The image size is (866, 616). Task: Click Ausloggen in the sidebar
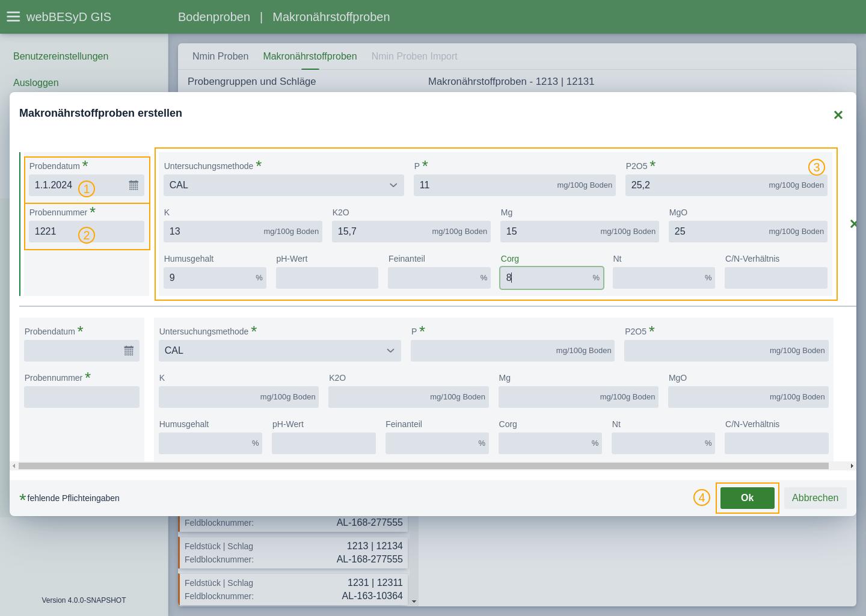tap(36, 83)
